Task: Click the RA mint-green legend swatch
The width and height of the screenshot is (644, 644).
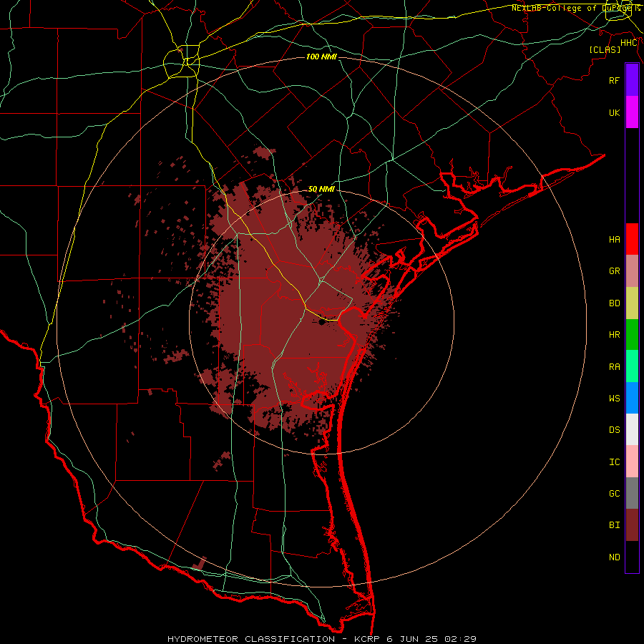Action: 632,366
